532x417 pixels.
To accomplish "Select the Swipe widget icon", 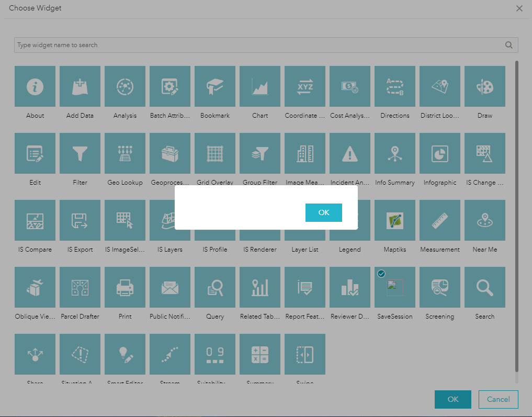I will click(x=305, y=354).
